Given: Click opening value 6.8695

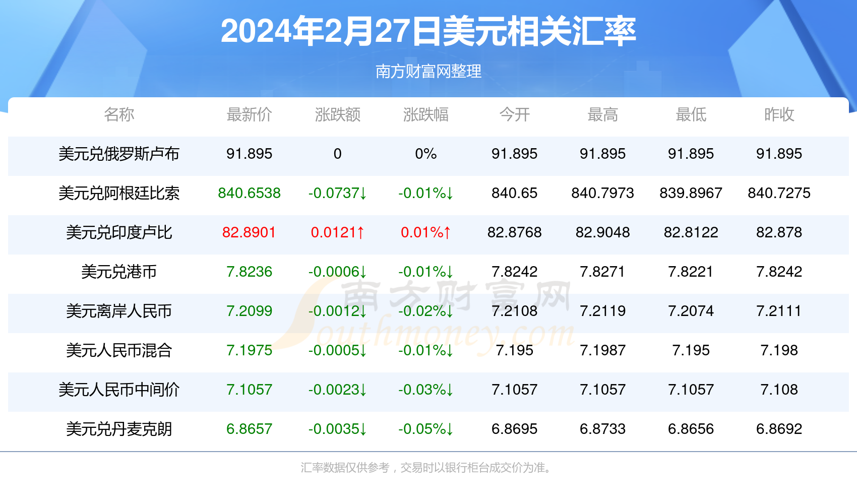Looking at the screenshot, I should click(514, 429).
